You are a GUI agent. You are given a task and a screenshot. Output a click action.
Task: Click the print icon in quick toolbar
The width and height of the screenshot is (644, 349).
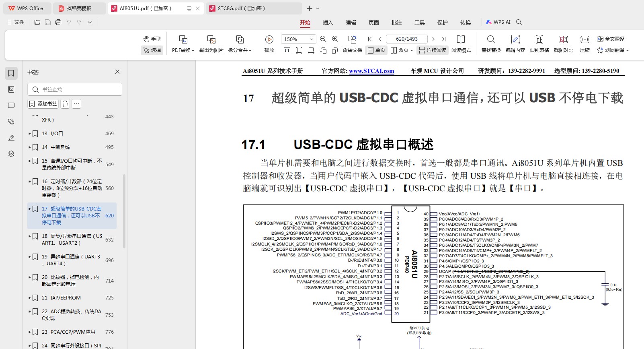coord(58,22)
